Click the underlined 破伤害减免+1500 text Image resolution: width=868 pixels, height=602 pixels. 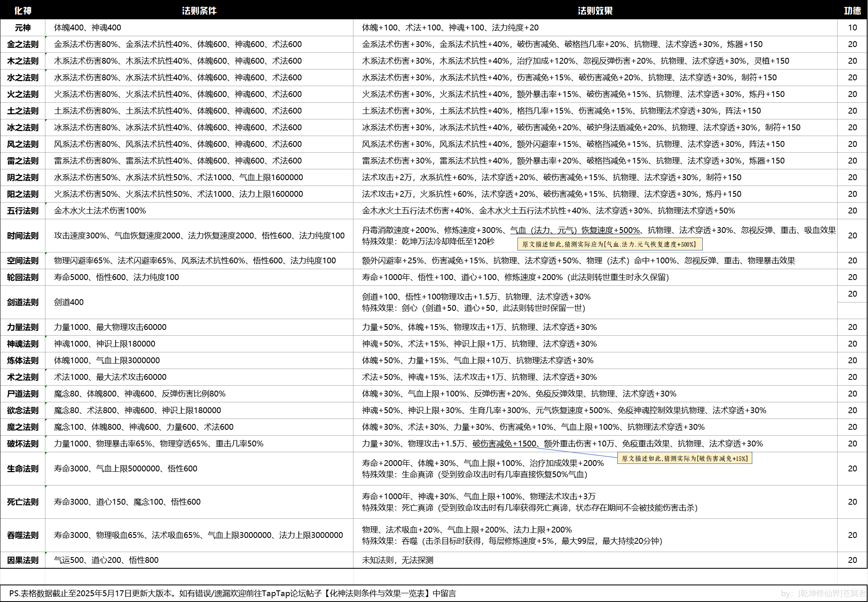pos(504,443)
